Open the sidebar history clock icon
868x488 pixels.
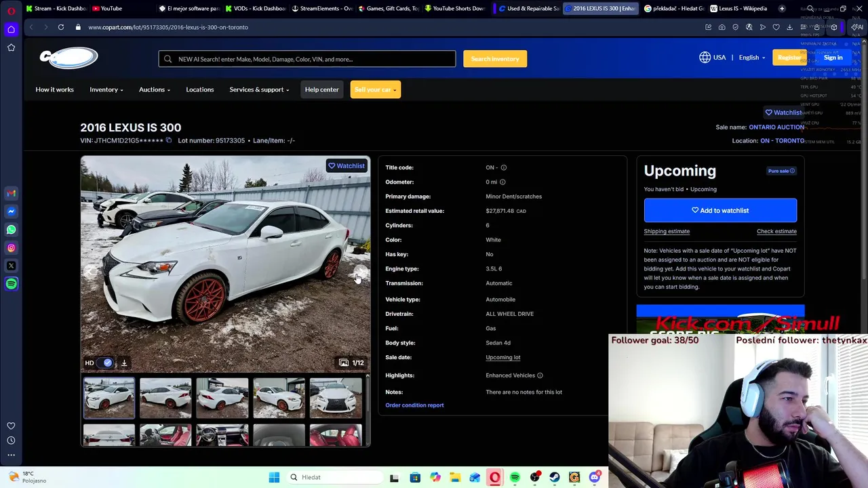pyautogui.click(x=11, y=441)
